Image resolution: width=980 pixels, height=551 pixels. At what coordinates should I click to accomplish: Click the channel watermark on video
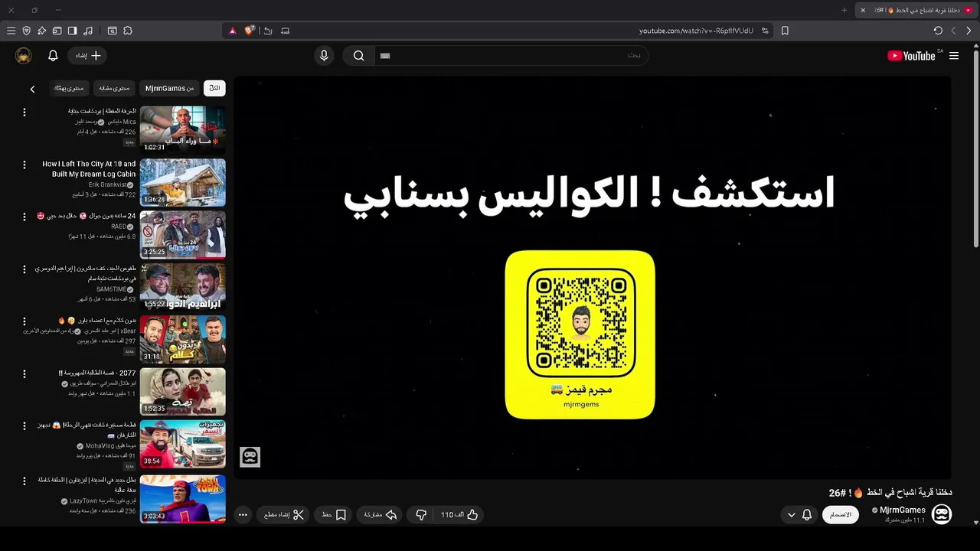point(250,457)
